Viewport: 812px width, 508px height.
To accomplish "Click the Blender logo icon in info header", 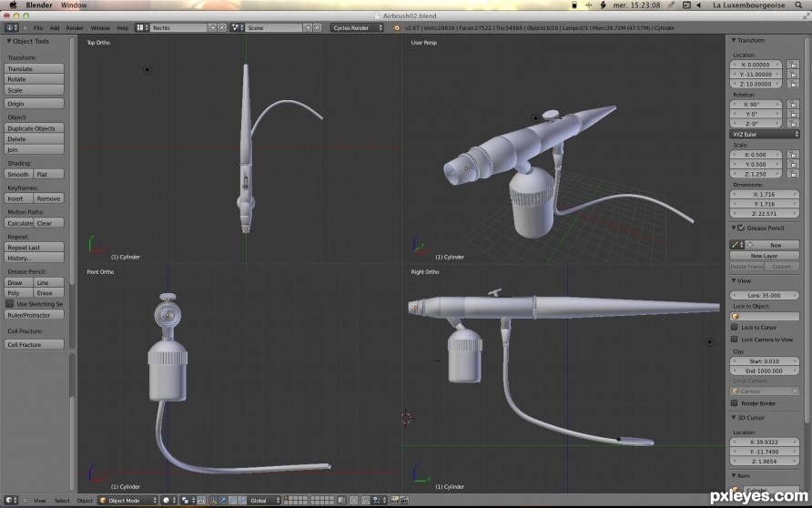I will click(x=397, y=28).
